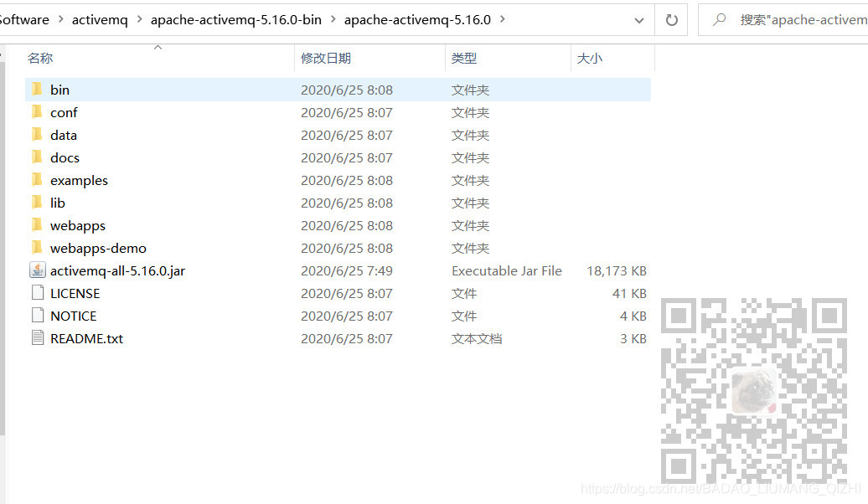The height and width of the screenshot is (504, 868).
Task: Click the search magnifier icon
Action: (719, 19)
